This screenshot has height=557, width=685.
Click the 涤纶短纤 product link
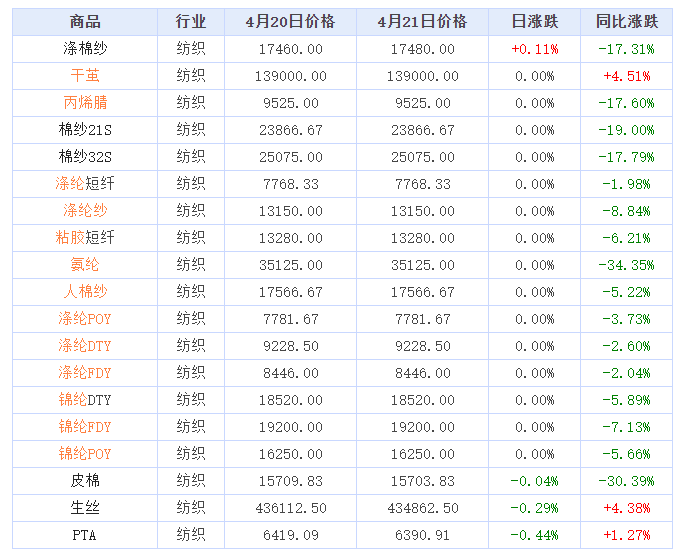[85, 184]
